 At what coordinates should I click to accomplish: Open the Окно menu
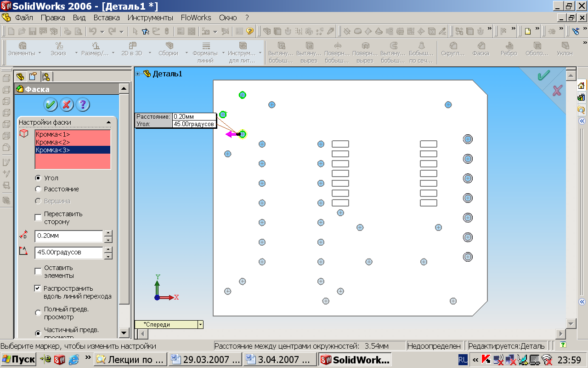[228, 17]
